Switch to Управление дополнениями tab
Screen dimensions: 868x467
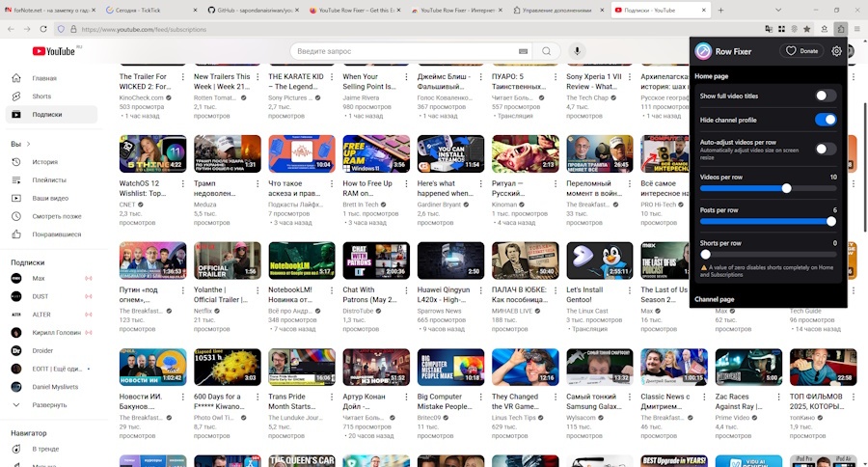558,10
